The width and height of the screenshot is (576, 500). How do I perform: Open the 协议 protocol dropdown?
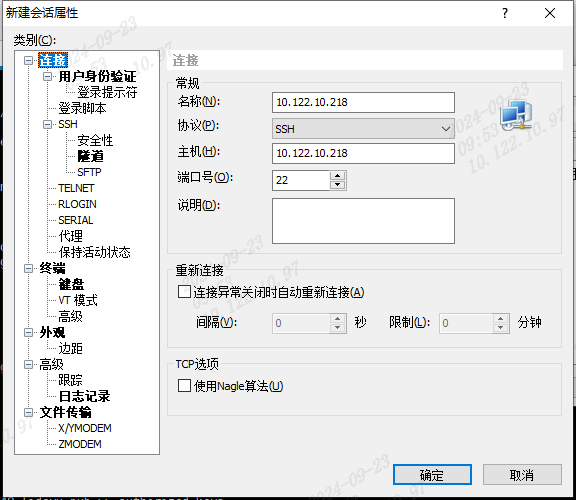click(x=363, y=129)
